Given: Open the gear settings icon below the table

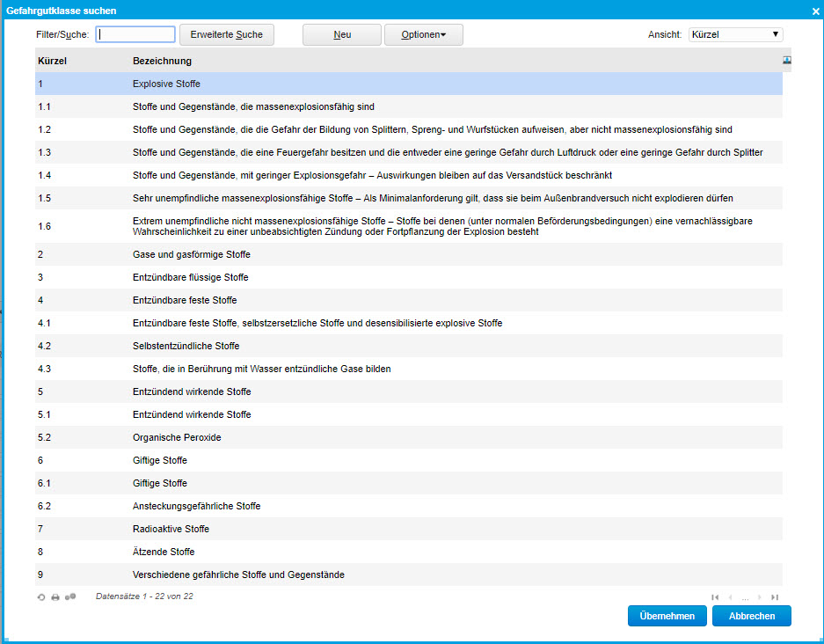Looking at the screenshot, I should (x=70, y=596).
